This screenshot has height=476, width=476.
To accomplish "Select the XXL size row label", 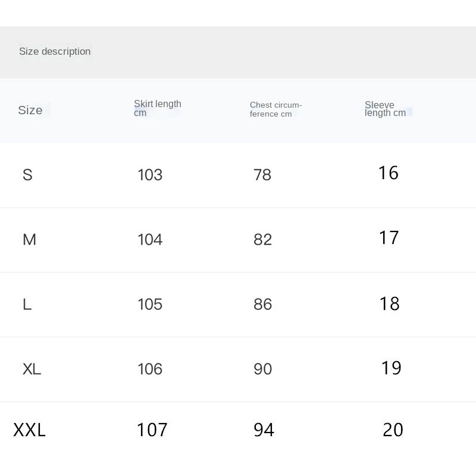I will pyautogui.click(x=29, y=430).
